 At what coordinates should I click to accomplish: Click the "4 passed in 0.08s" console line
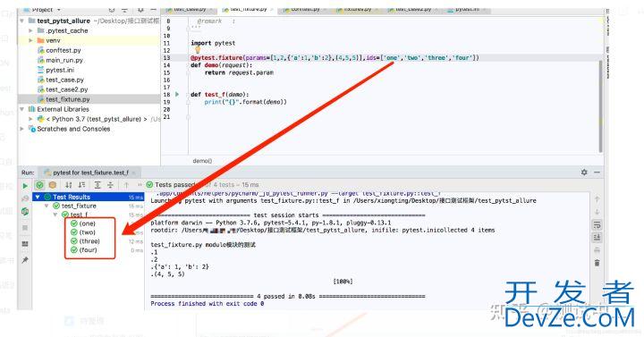coord(288,297)
